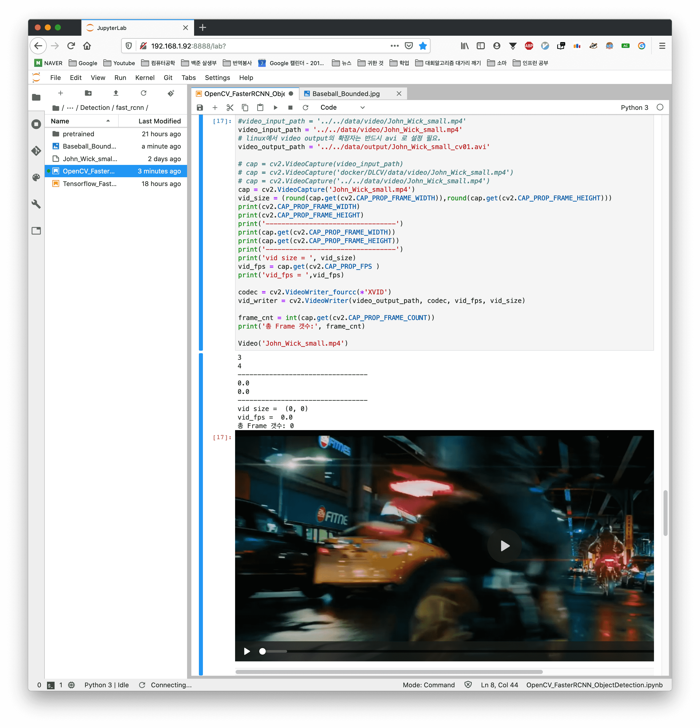Image resolution: width=700 pixels, height=728 pixels.
Task: Open the Running Terminals and Kernels sidebar
Action: [x=36, y=124]
